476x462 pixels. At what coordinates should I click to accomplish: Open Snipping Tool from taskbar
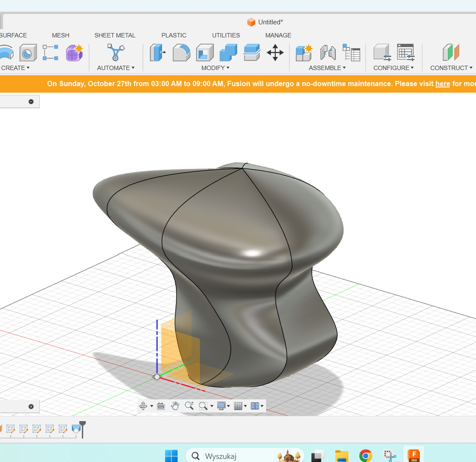pos(390,455)
